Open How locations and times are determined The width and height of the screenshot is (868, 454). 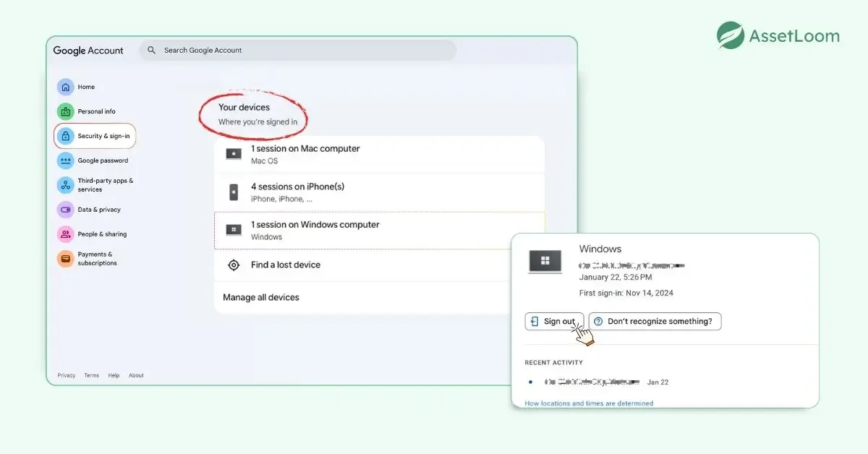tap(589, 403)
